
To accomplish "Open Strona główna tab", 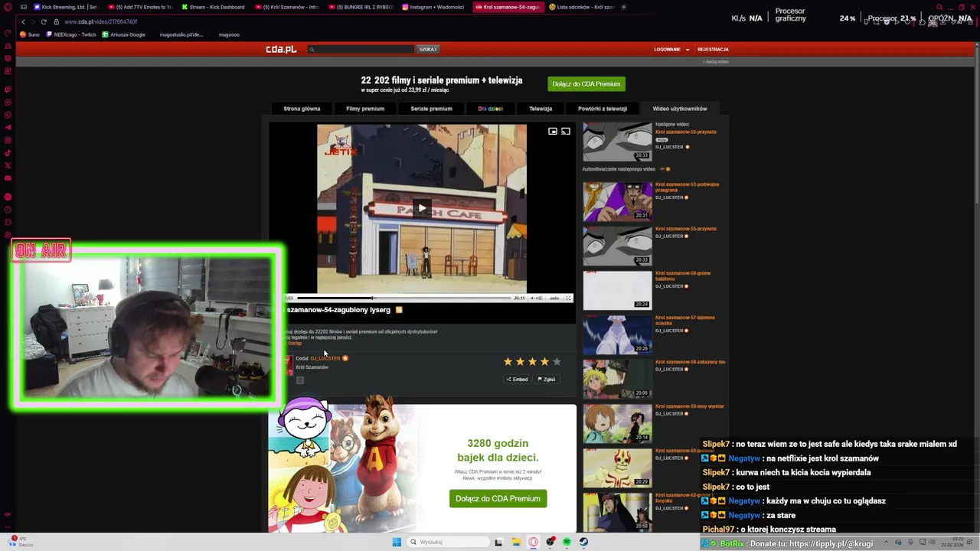I will tap(302, 109).
